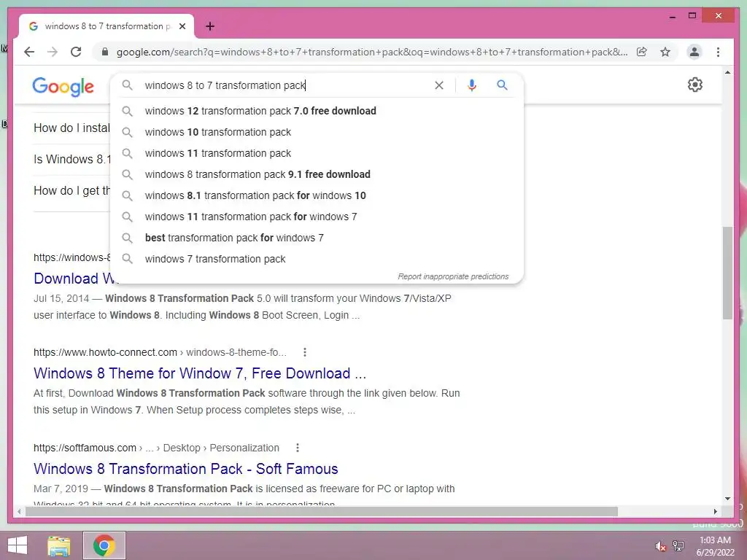View site information via lock icon

coord(105,52)
